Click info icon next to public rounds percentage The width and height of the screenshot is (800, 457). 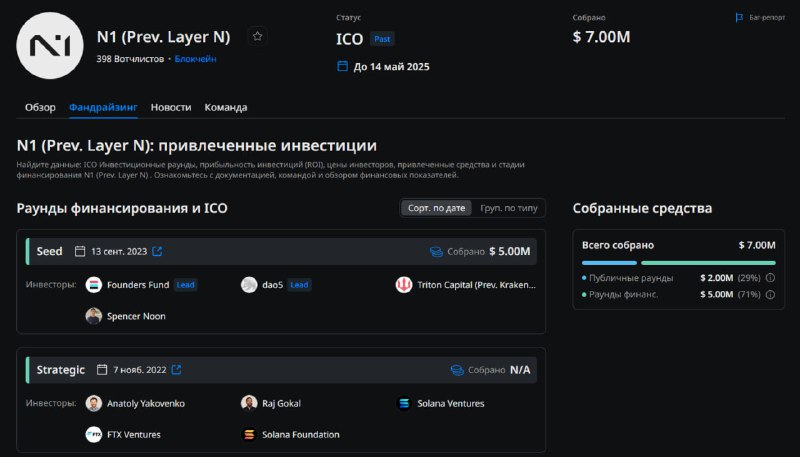point(770,278)
